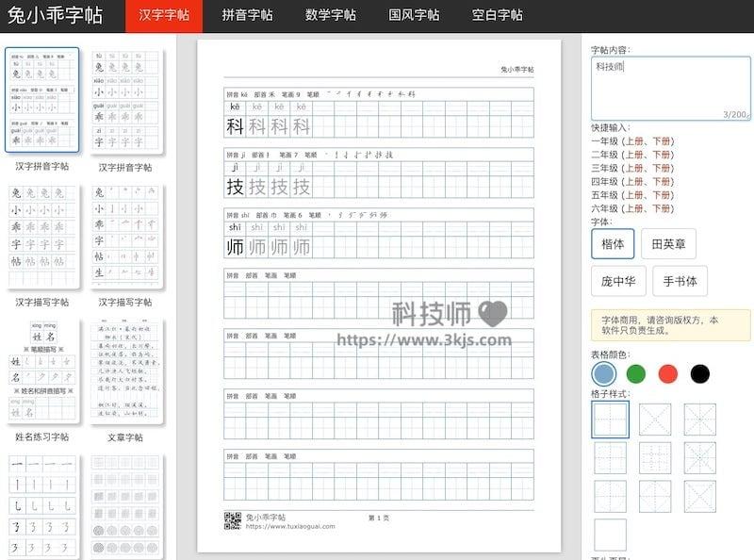Viewport: 754px width, 560px height.
Task: Load 三年级 上册 quick input
Action: (634, 169)
